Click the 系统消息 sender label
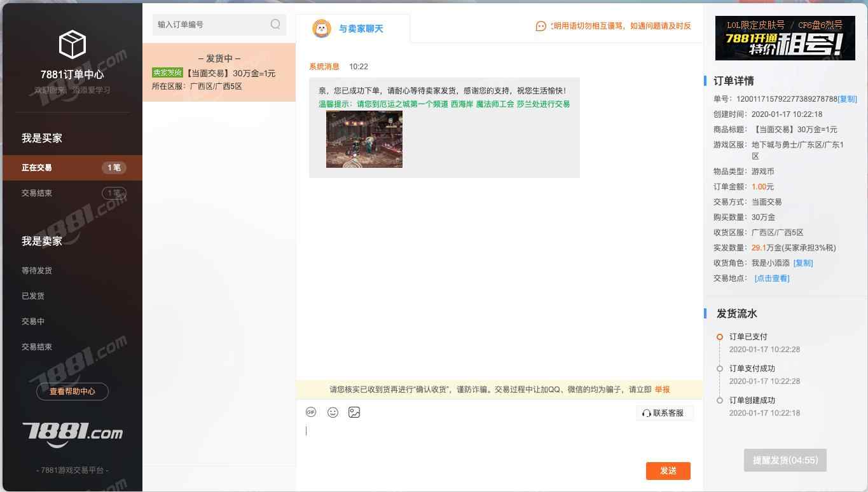The height and width of the screenshot is (492, 868). coord(324,67)
